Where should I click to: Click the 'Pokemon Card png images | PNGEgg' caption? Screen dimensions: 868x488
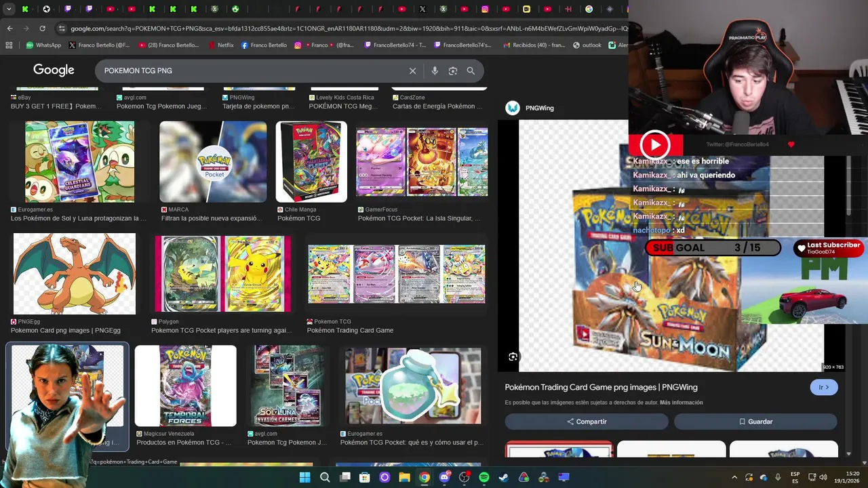[66, 331]
